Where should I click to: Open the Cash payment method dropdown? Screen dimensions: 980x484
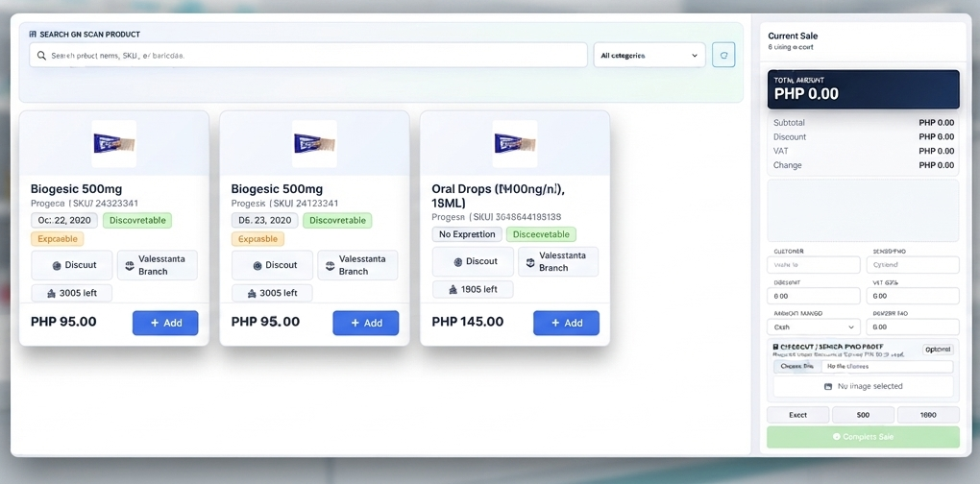814,327
